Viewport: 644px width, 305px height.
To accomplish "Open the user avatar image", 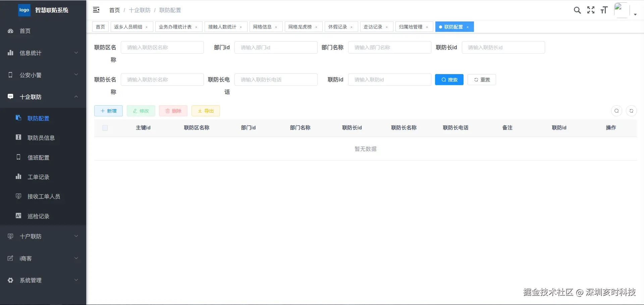I will pos(622,10).
